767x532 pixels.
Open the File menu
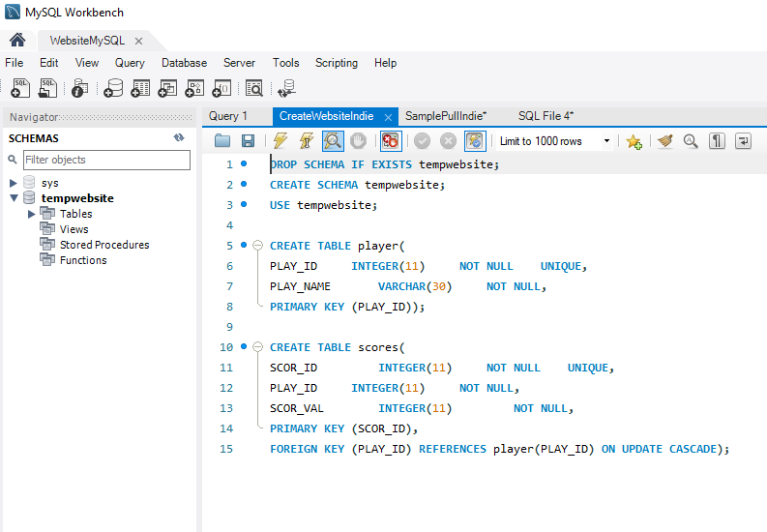tap(15, 63)
